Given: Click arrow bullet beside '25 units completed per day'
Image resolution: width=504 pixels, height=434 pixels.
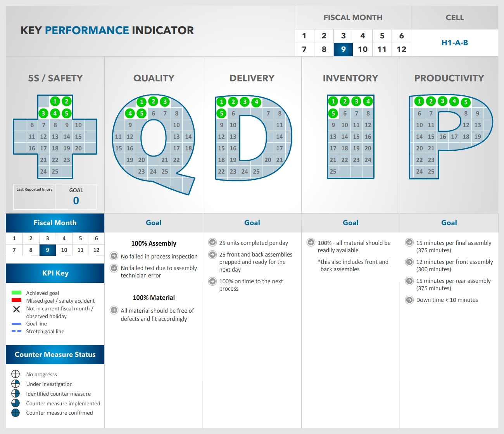Looking at the screenshot, I should tap(212, 243).
